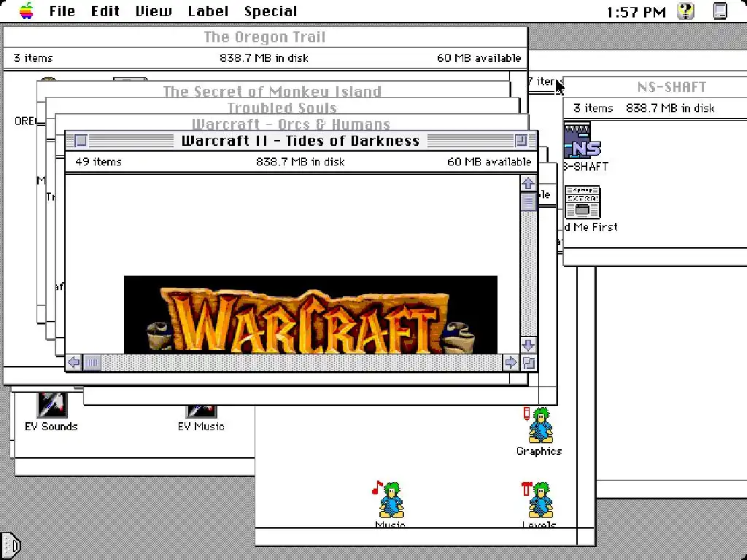
Task: Click the 3 items label in Oregon Trail window
Action: (x=33, y=58)
